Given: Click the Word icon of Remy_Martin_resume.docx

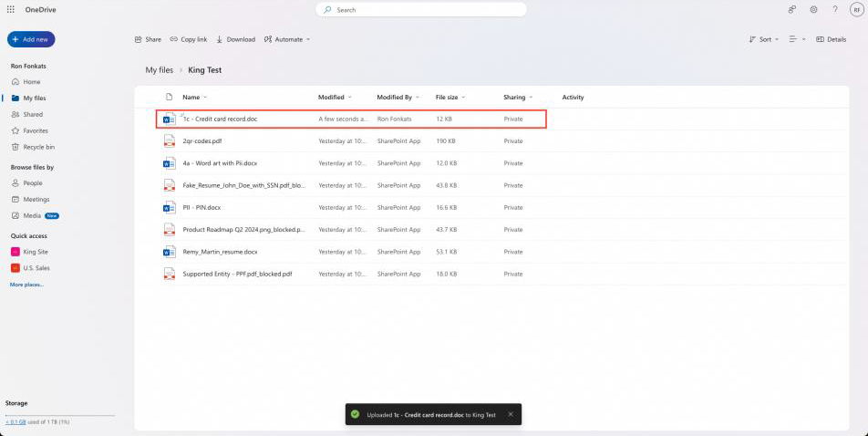Looking at the screenshot, I should 169,252.
